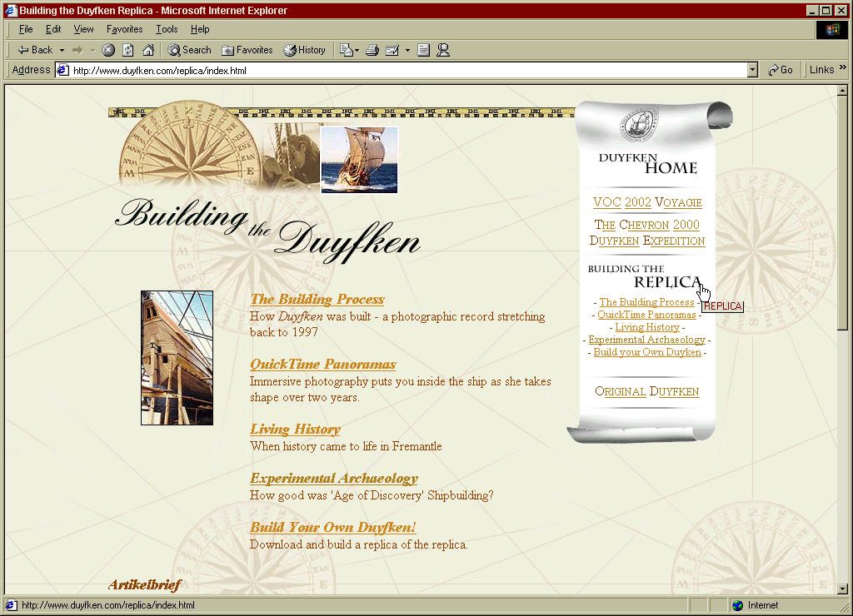Expand the address bar dropdown
The width and height of the screenshot is (853, 616).
click(752, 70)
